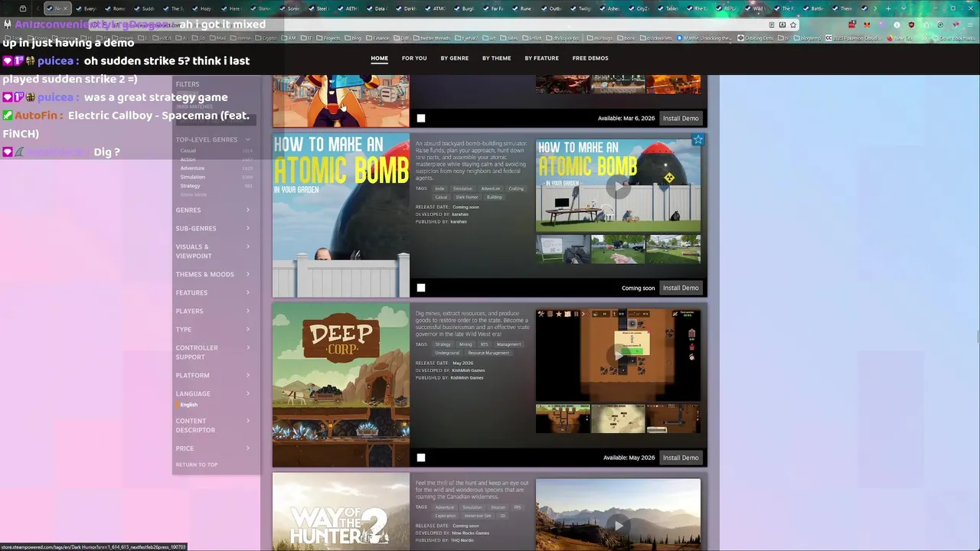Open Nine Rocks Games developer link
Screen dimensions: 980x551
coord(470,533)
